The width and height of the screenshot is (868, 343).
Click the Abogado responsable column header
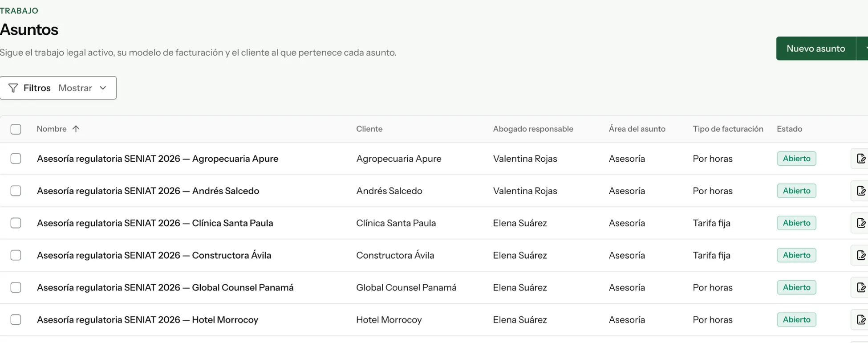click(533, 129)
